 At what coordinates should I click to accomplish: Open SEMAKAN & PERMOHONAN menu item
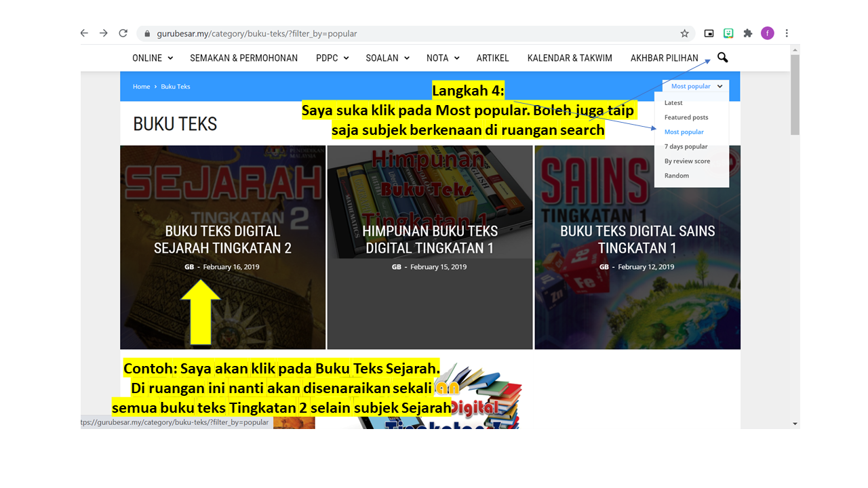(244, 58)
